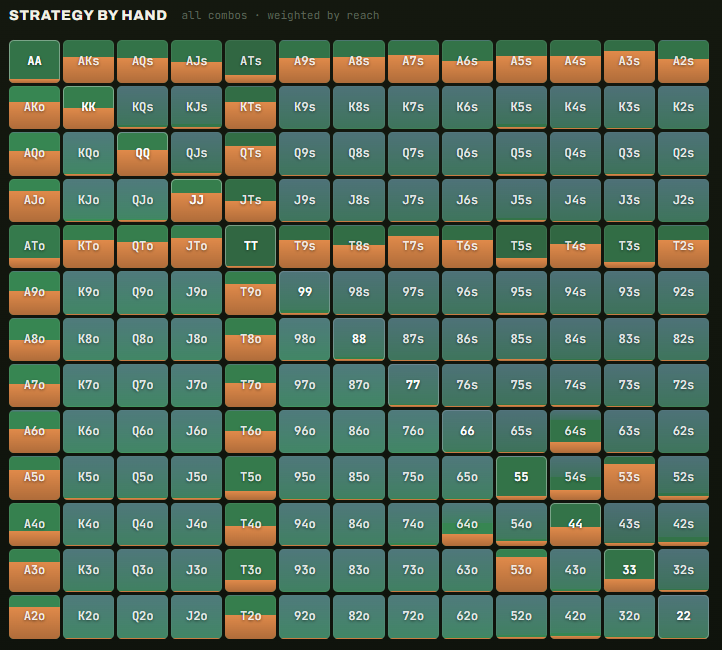Click the K2o hand cell
722x650 pixels.
pyautogui.click(x=88, y=616)
